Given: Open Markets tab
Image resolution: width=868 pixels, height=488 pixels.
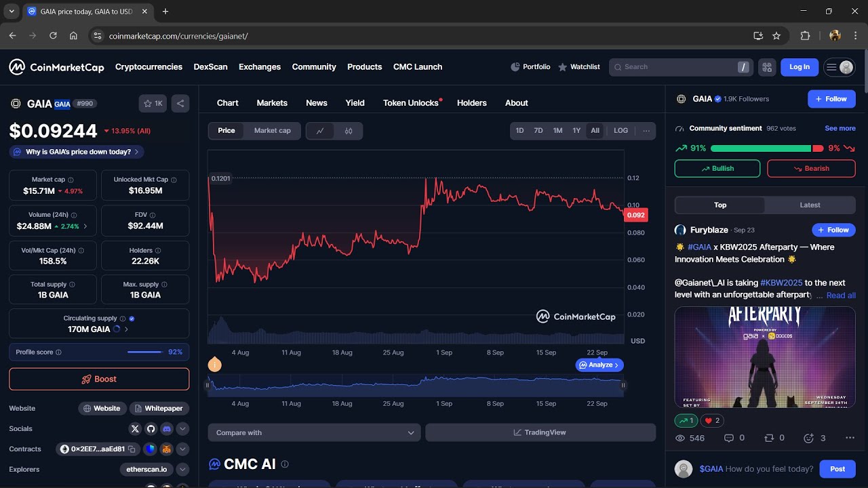Looking at the screenshot, I should coord(272,103).
